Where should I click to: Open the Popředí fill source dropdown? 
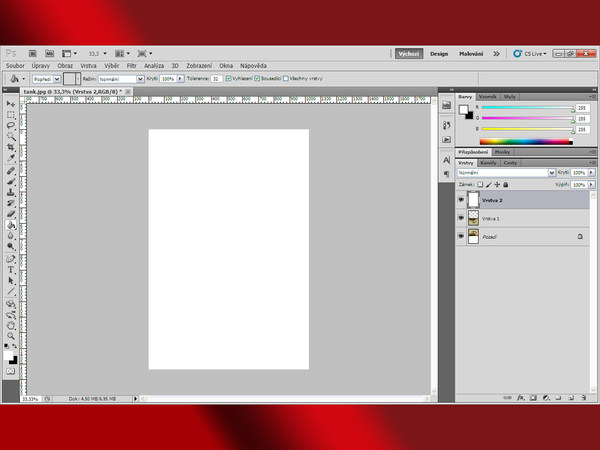pos(46,78)
